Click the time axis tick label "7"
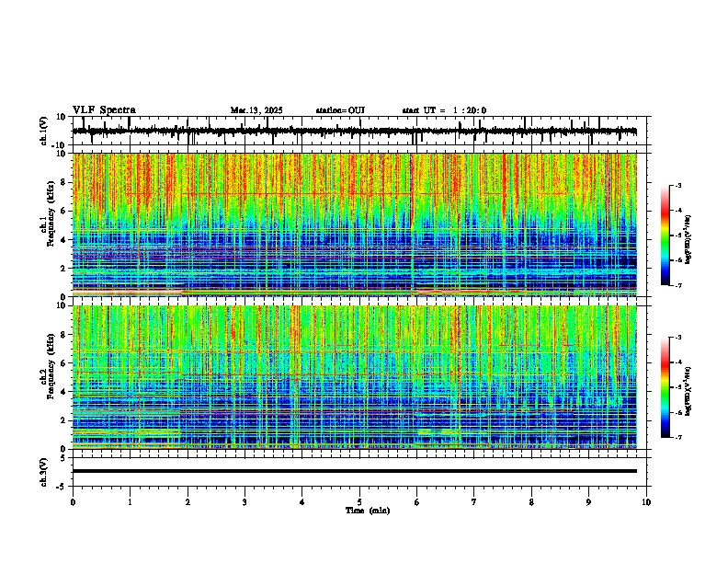This screenshot has height=563, width=728. pyautogui.click(x=474, y=502)
